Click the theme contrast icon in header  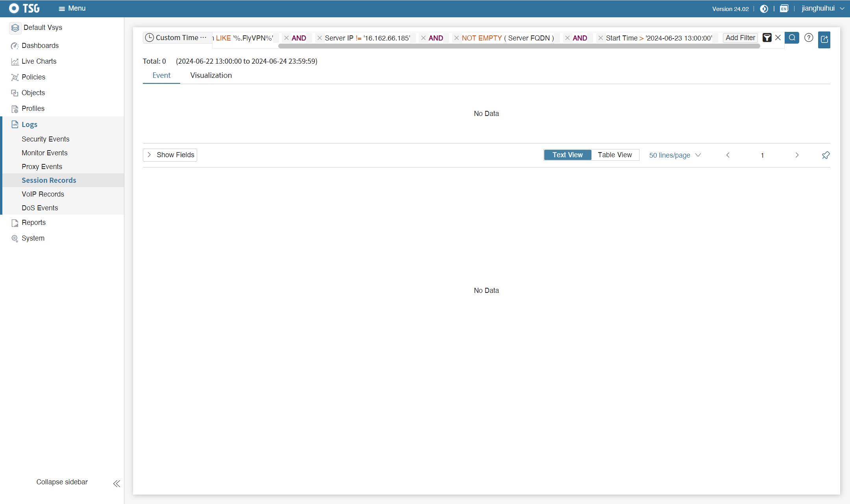coord(764,9)
